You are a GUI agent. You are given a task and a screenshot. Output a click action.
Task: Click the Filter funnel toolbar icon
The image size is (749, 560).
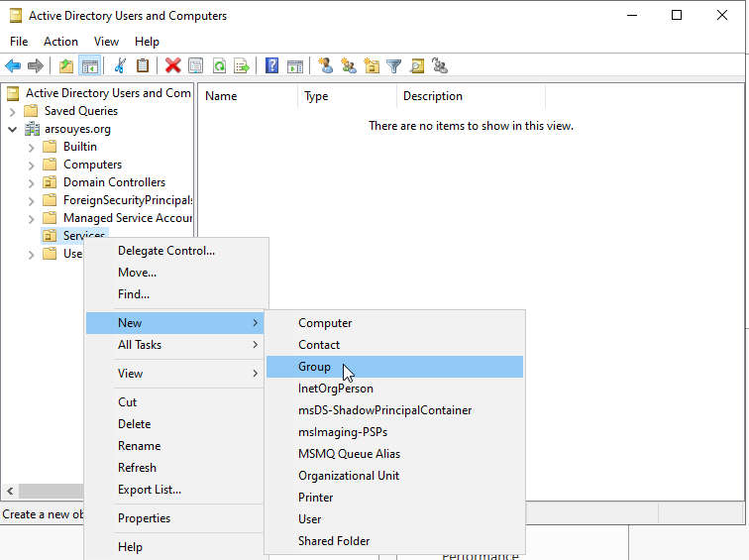(394, 66)
